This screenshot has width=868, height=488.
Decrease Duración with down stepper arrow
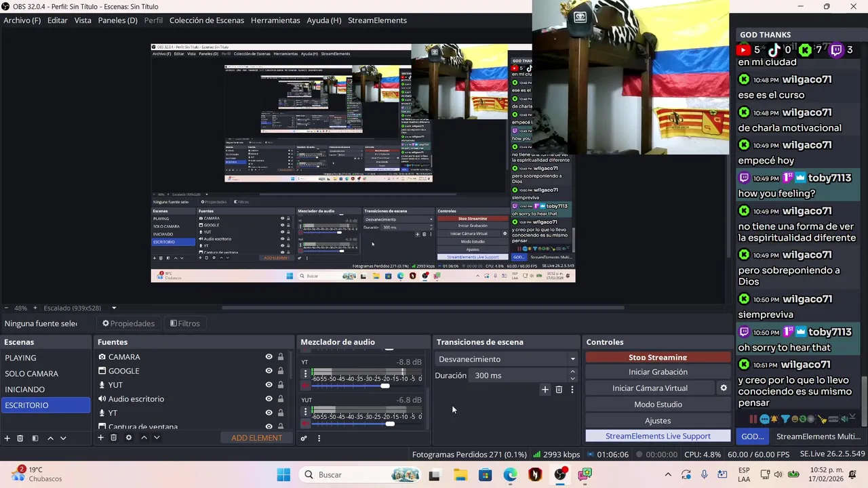pos(572,379)
